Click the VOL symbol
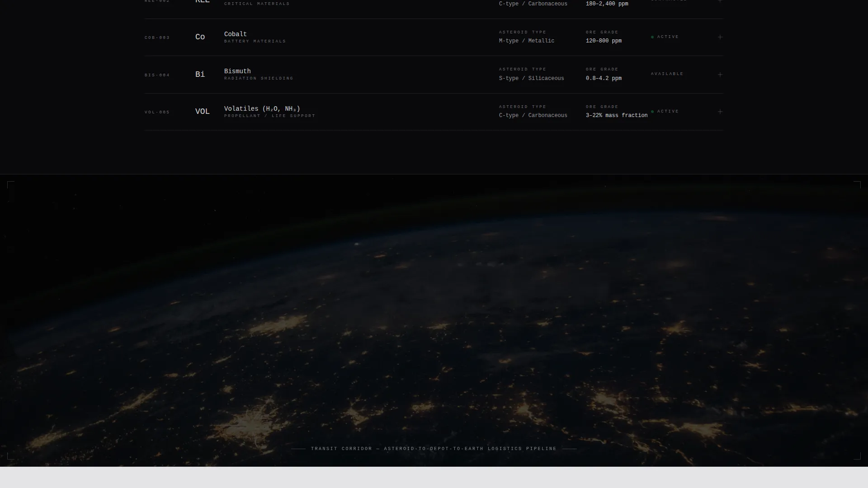Screen dimensions: 868x488 [203, 112]
